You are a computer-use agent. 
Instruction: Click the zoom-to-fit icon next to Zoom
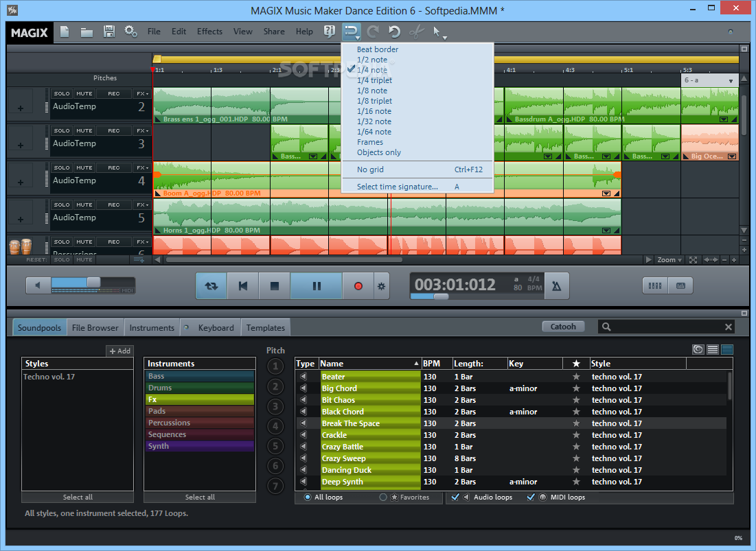pyautogui.click(x=693, y=260)
